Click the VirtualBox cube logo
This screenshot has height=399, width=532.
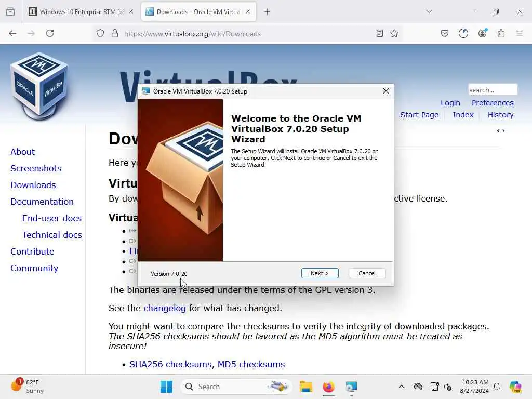(39, 86)
